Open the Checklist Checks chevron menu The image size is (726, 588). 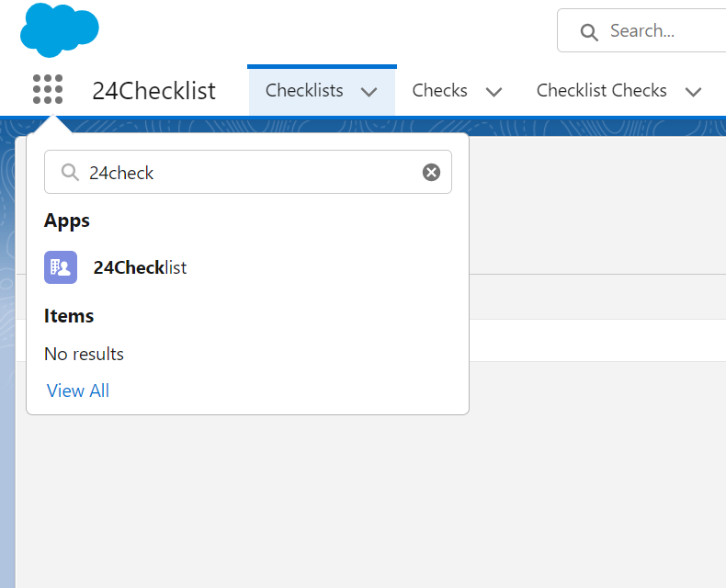point(694,92)
